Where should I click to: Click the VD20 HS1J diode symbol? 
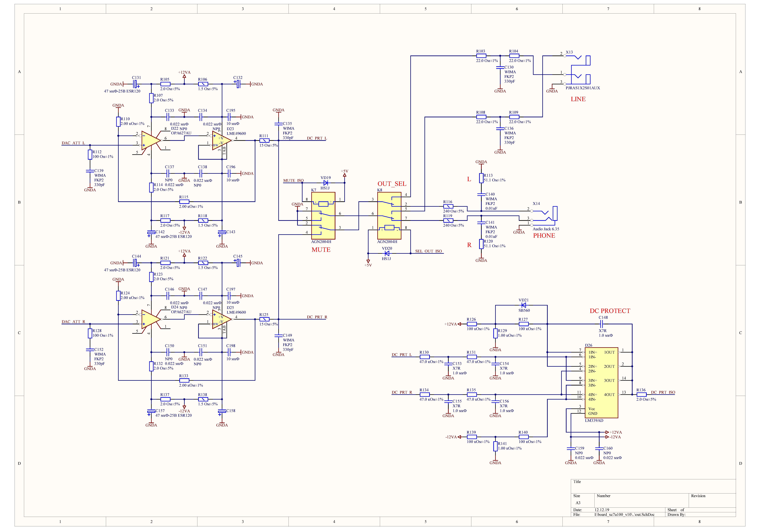387,253
